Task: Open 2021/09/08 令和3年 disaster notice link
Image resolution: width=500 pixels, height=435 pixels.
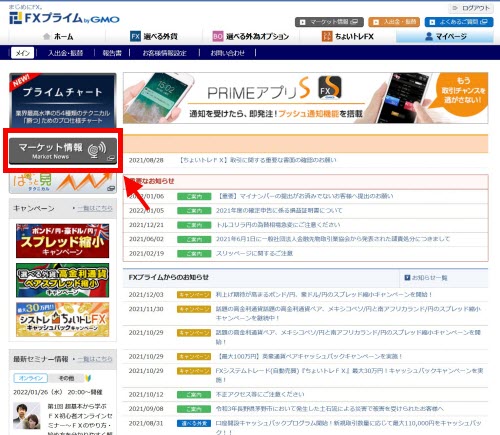Action: [x=330, y=409]
